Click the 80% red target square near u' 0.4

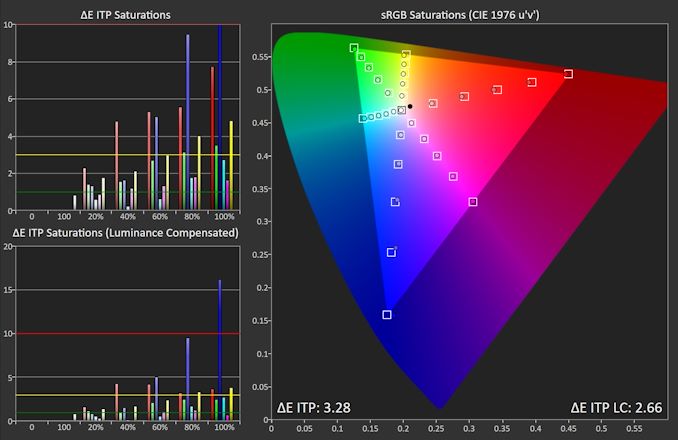pos(532,82)
